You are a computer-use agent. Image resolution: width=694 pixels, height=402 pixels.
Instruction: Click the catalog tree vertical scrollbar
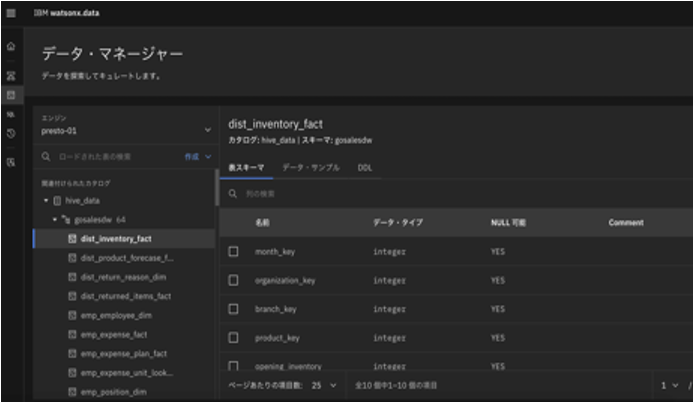click(x=217, y=188)
